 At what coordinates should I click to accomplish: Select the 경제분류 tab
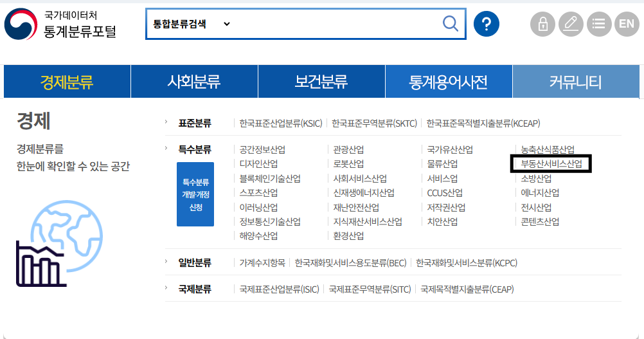(x=67, y=82)
